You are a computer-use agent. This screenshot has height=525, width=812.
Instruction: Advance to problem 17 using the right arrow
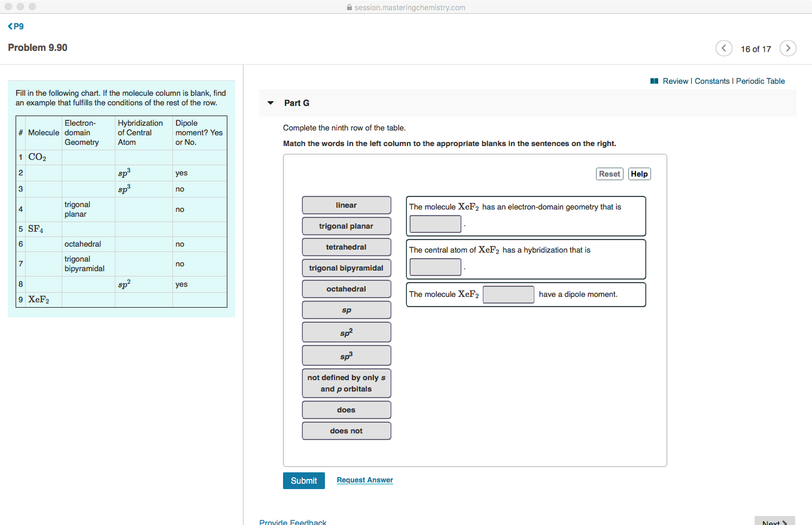(788, 48)
